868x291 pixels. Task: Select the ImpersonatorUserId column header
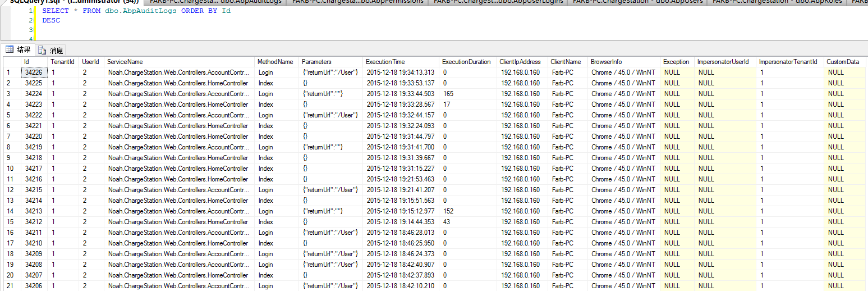725,62
